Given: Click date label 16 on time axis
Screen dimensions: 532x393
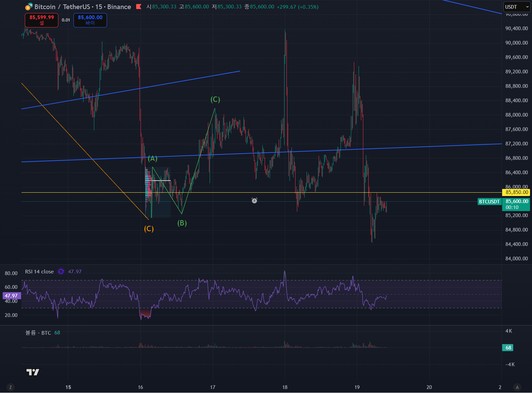Looking at the screenshot, I should point(140,387).
